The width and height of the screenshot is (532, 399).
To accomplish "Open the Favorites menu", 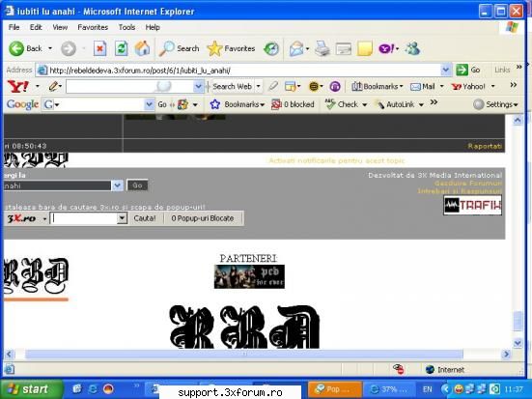I will pyautogui.click(x=93, y=27).
